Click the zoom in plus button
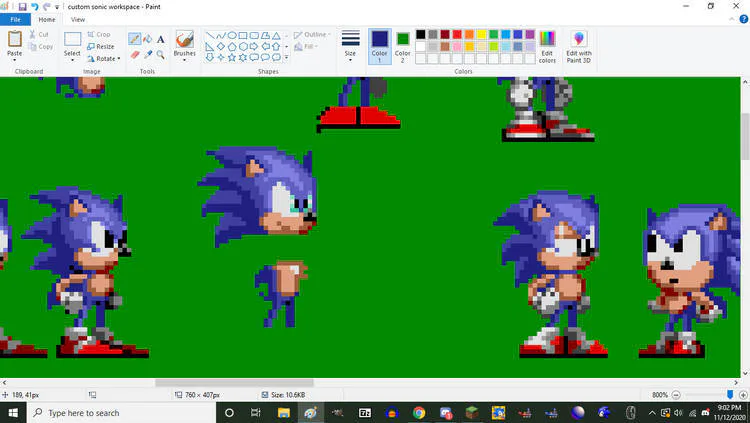 point(743,395)
